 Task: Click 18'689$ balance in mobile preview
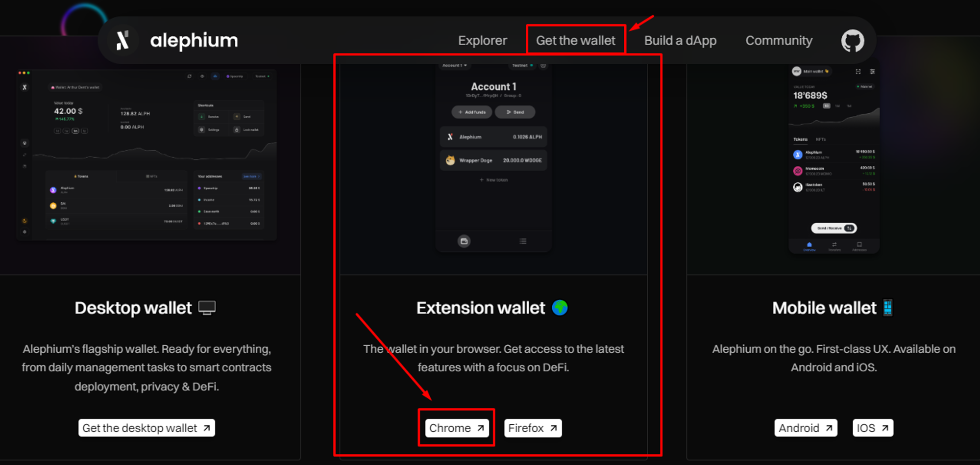point(810,95)
